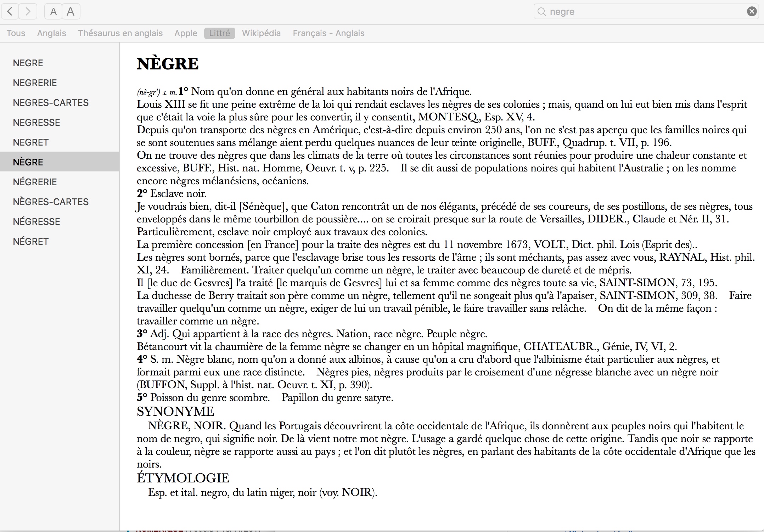Click the back navigation arrow
The image size is (764, 532).
[x=10, y=12]
